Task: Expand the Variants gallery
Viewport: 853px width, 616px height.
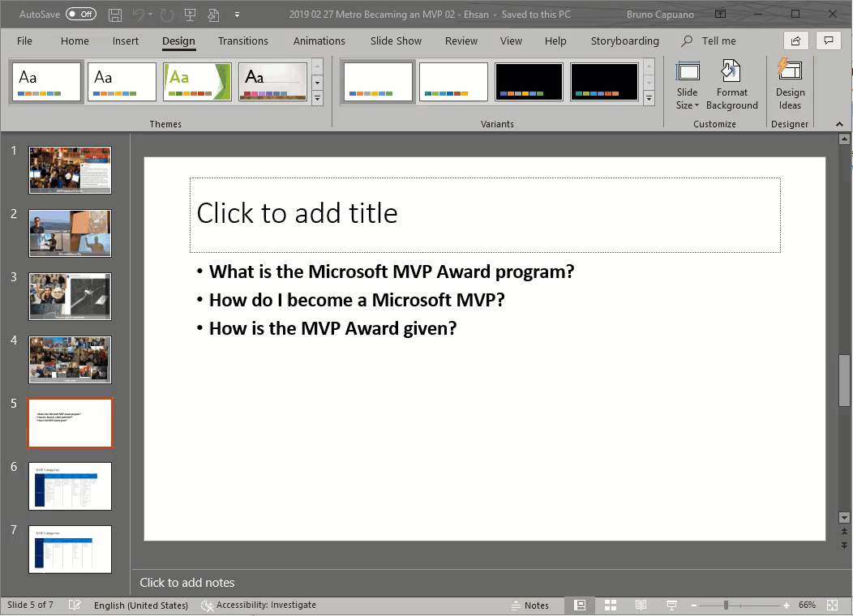Action: point(649,98)
